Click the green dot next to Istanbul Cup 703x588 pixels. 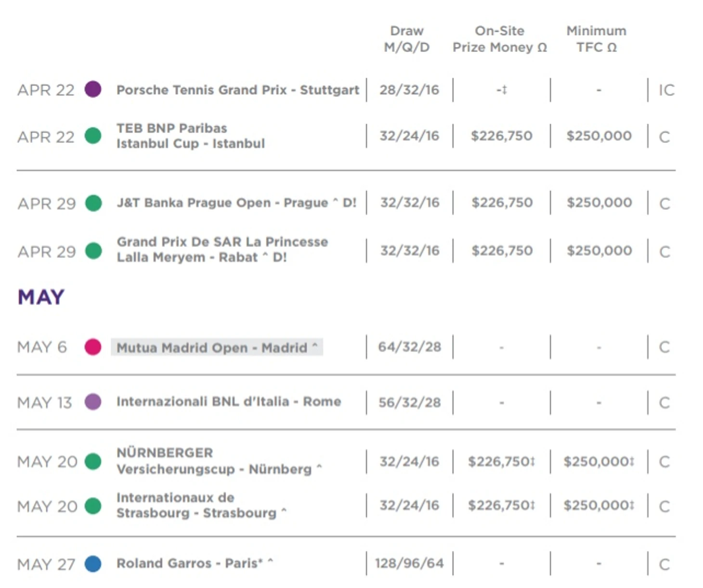point(93,136)
